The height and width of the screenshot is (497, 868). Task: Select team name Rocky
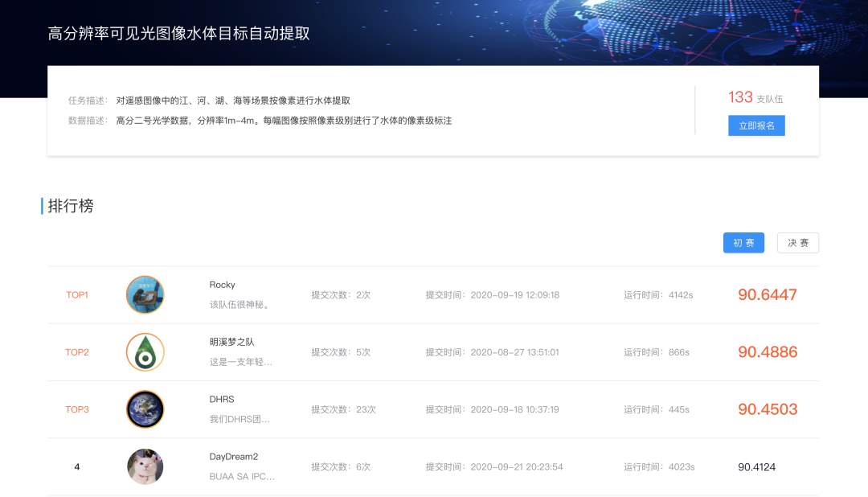(222, 285)
